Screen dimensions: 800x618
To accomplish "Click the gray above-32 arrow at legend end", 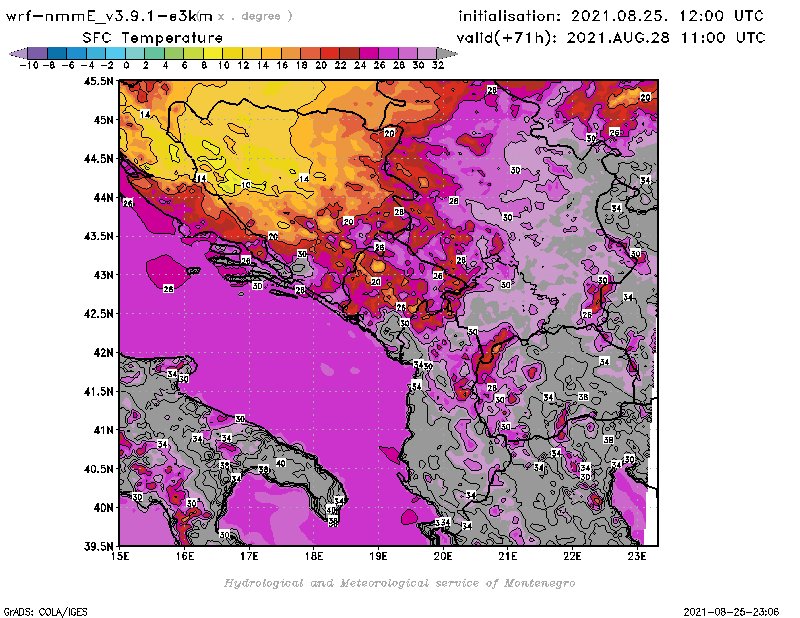I will pos(447,53).
